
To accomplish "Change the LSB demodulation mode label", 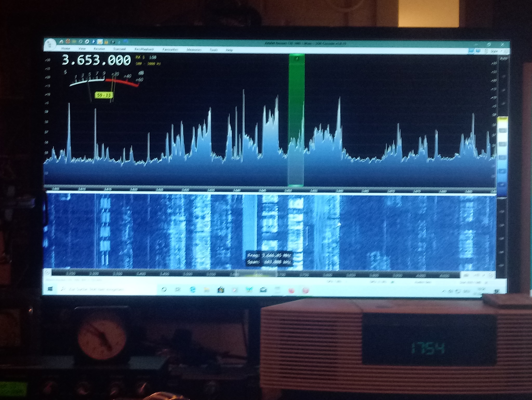I will point(153,57).
